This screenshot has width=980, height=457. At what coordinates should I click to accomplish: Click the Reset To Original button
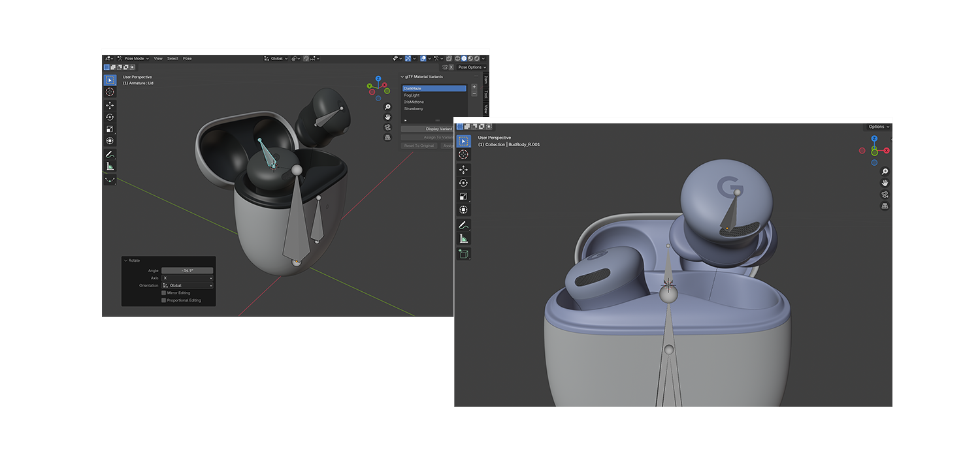419,146
